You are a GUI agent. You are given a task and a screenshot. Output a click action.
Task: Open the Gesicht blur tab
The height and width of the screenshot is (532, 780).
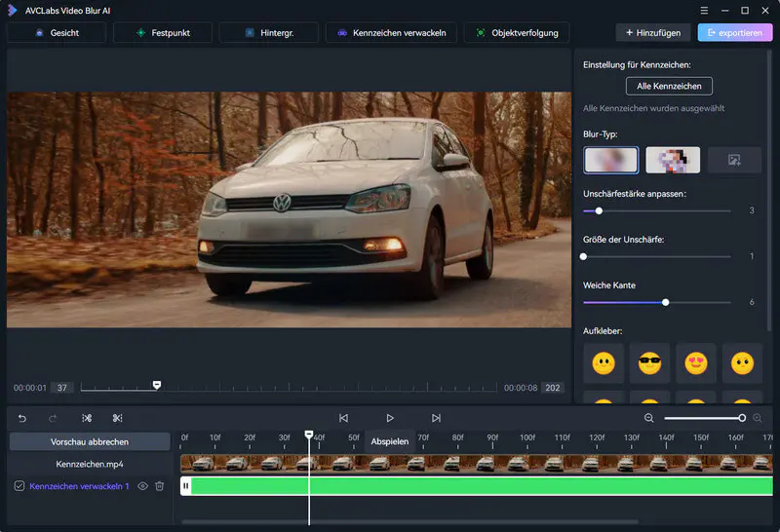coord(57,33)
